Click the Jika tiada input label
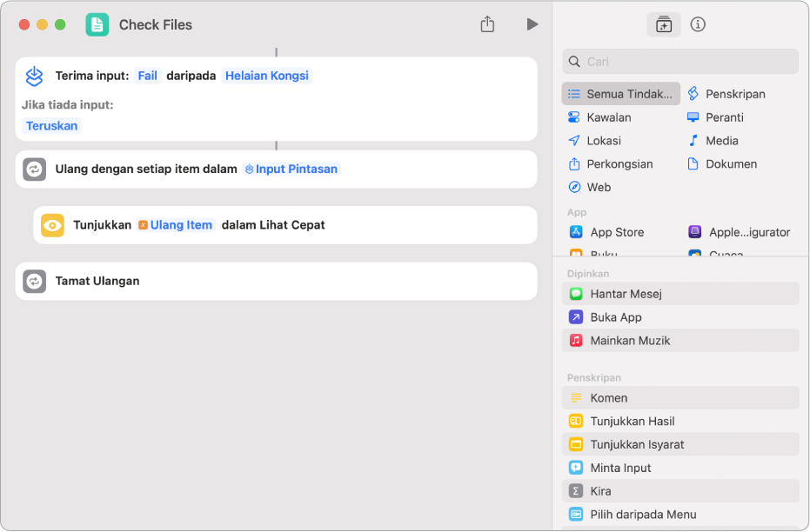The image size is (810, 532). click(68, 105)
